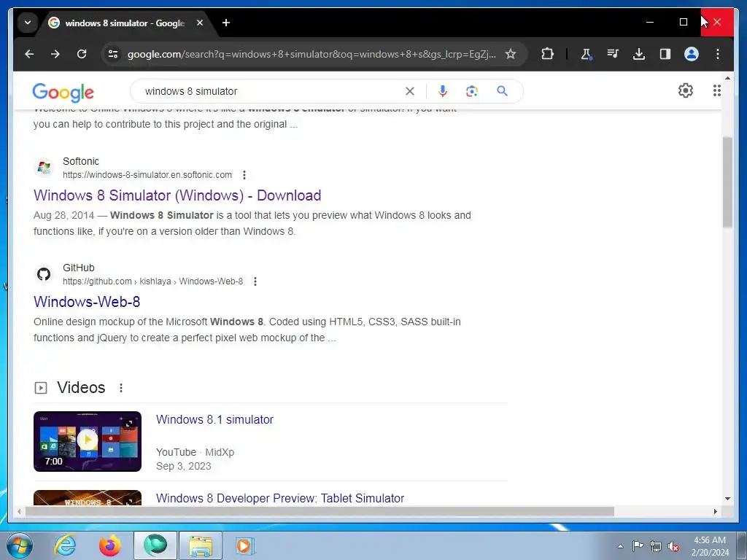
Task: Open Windows 8.1 simulator video link
Action: pyautogui.click(x=215, y=419)
